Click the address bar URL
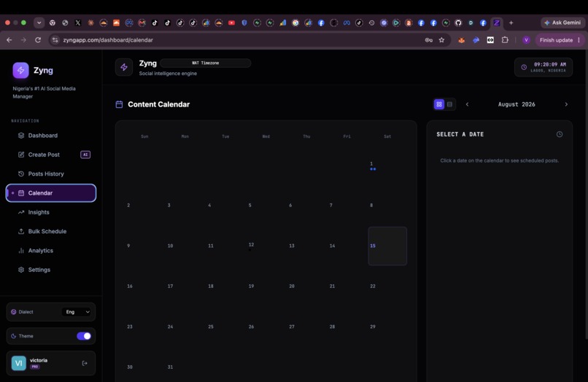 (108, 40)
